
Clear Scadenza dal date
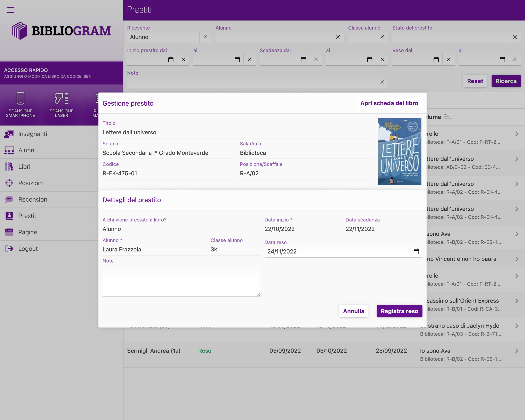tap(316, 59)
